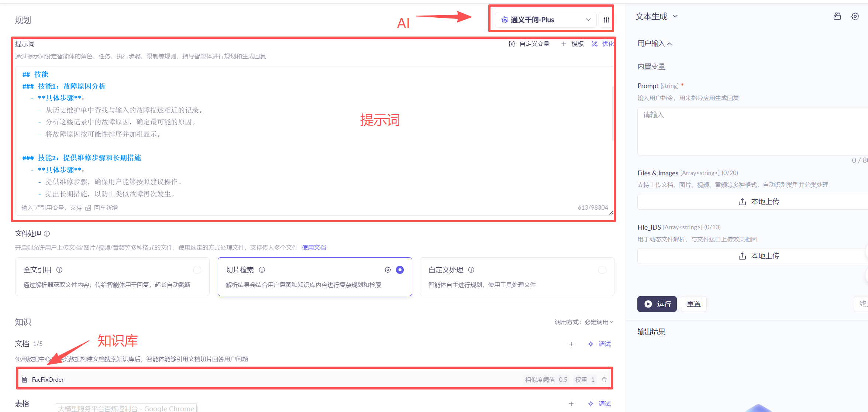
Task: Open the FacFixOrder knowledge base entry
Action: pos(314,380)
